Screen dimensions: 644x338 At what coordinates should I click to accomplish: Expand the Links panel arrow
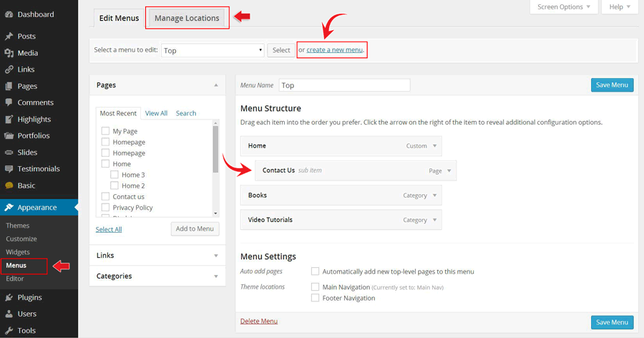point(216,256)
